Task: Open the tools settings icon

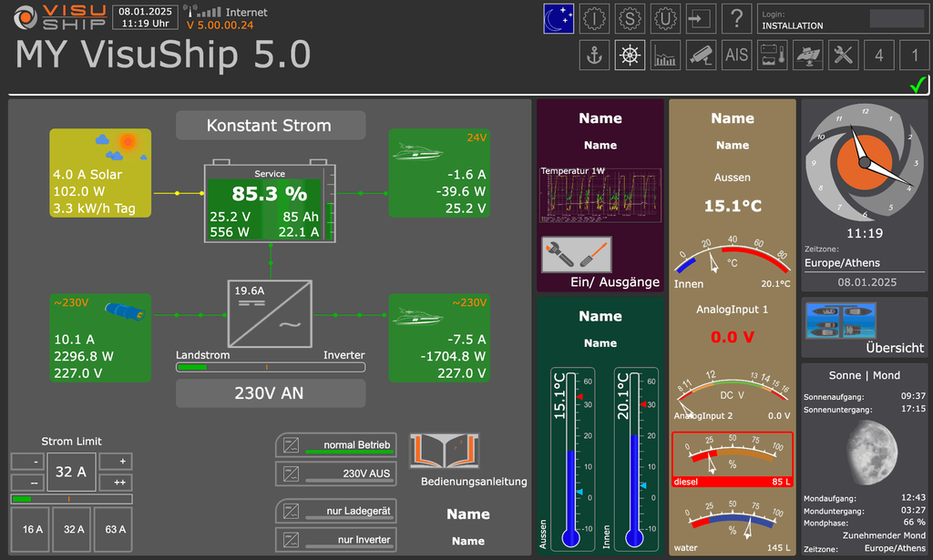Action: (x=843, y=56)
